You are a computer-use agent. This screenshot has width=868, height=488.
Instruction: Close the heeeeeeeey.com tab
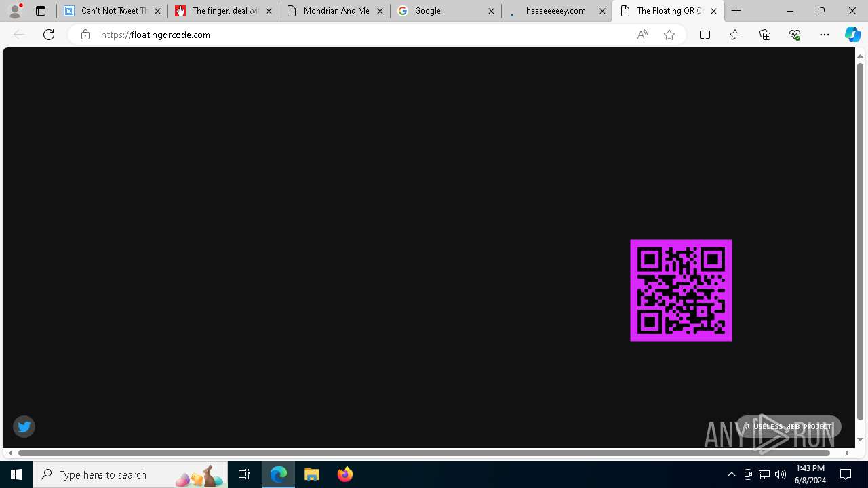pos(602,11)
